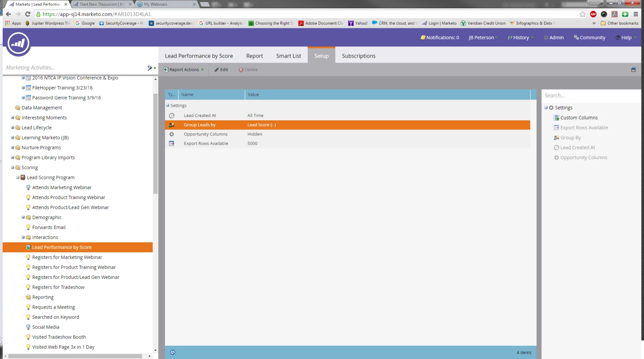This screenshot has width=644, height=359.
Task: Click the Lead Created At clock icon in grid
Action: pos(172,116)
